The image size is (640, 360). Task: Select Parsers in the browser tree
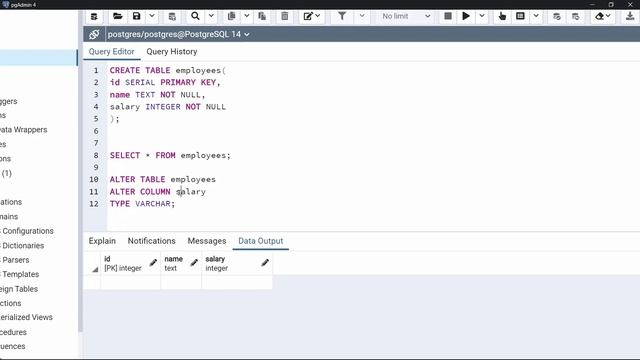pyautogui.click(x=16, y=260)
